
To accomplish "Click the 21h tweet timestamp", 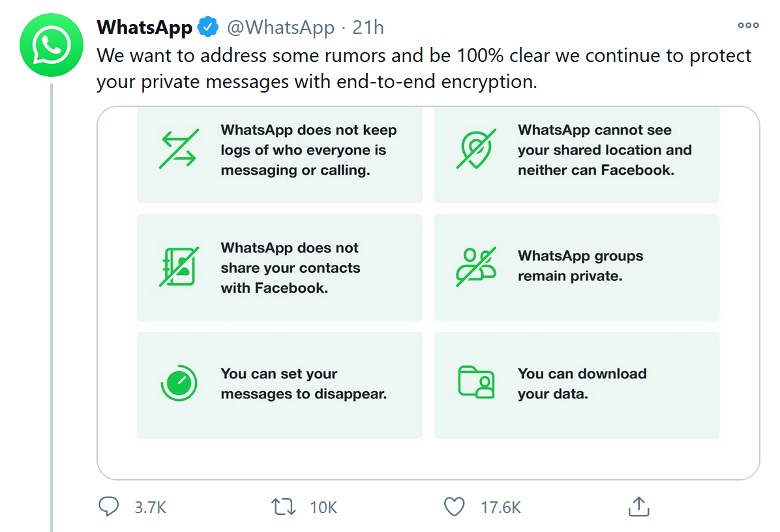I will coord(368,27).
